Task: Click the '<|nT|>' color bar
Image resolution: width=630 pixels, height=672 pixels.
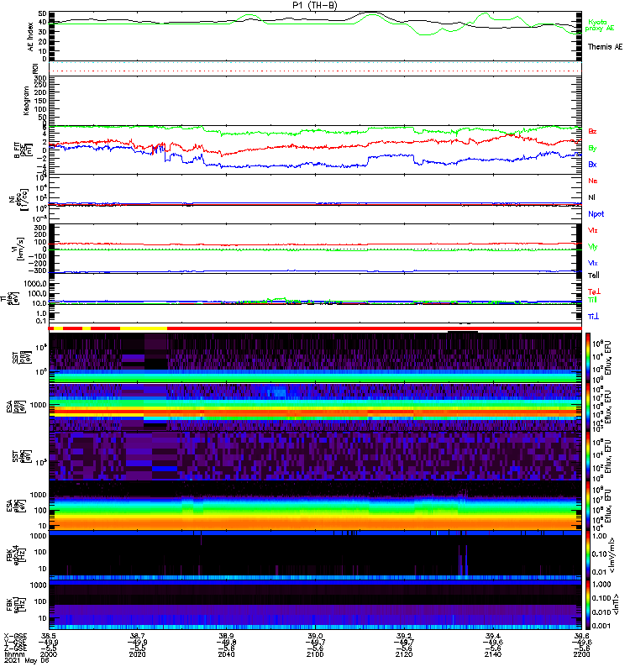Action: tap(588, 605)
